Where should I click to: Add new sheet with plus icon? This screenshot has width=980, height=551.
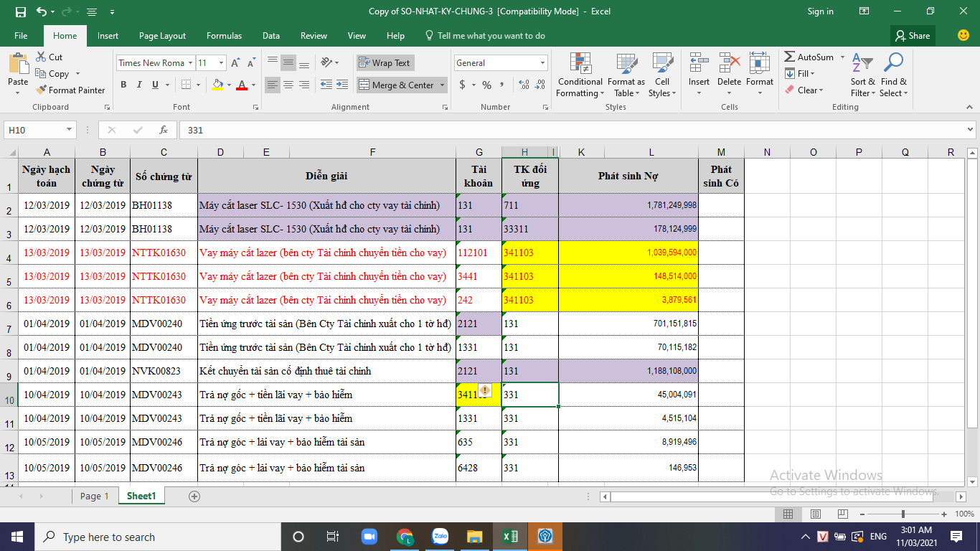(194, 496)
